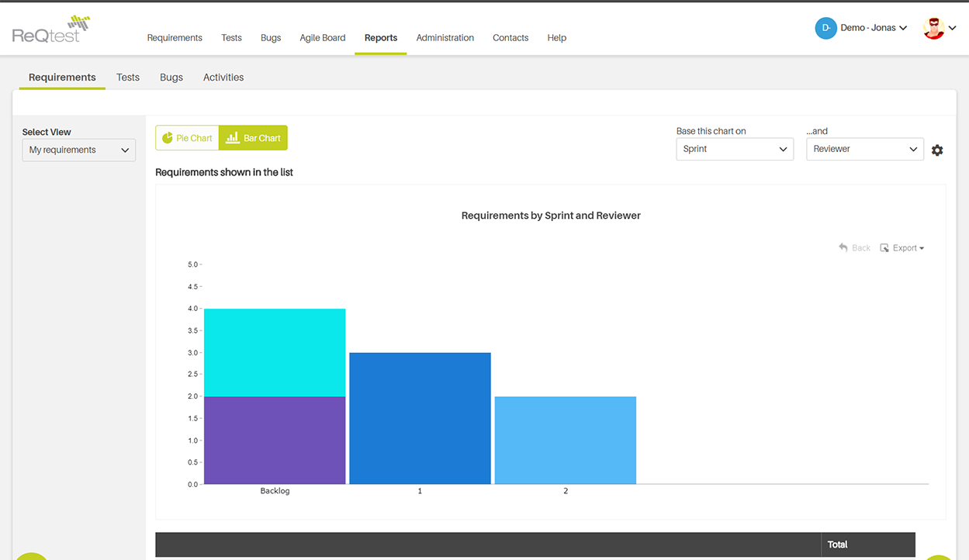
Task: Click the user avatar picture
Action: 933,28
